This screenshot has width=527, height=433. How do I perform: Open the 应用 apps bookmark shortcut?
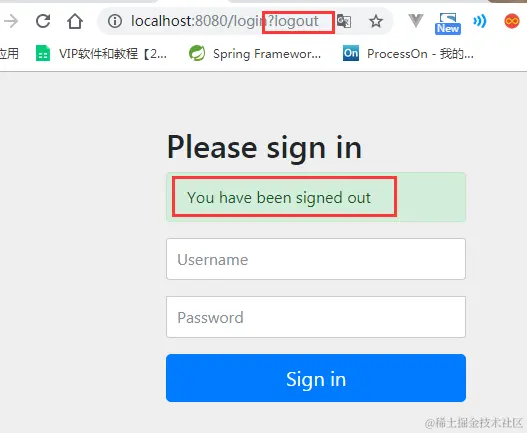(x=9, y=53)
